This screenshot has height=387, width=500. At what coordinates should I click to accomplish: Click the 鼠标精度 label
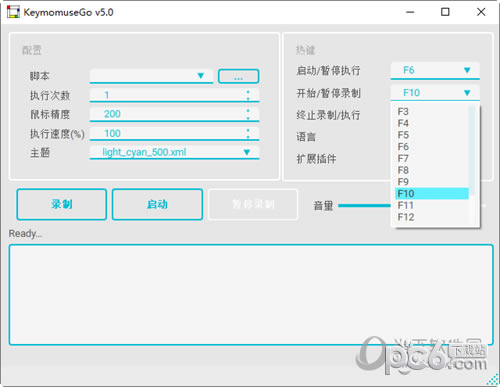click(50, 115)
